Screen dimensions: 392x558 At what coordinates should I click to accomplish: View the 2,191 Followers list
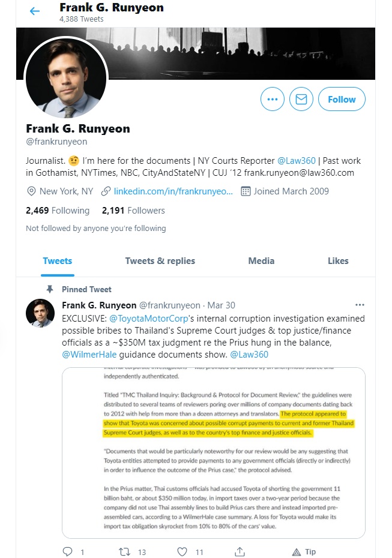[x=133, y=211]
